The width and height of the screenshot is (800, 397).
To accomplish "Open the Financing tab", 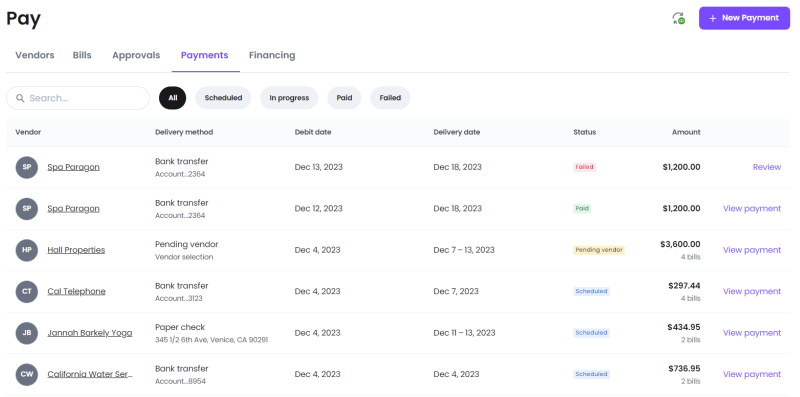I will point(272,55).
